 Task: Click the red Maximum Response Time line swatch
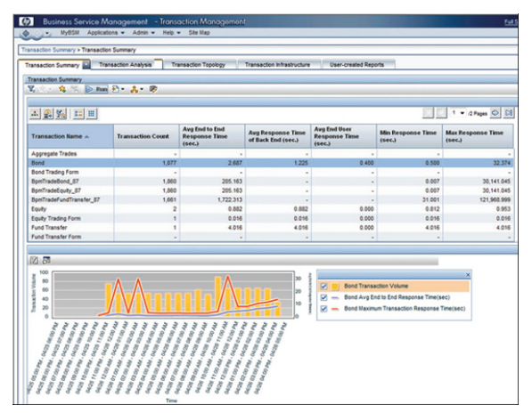point(335,309)
